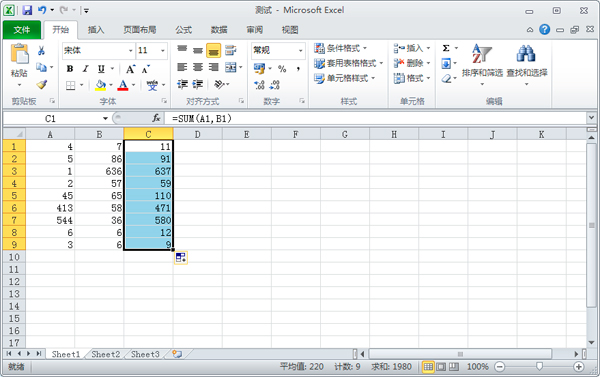Open Conditional Formatting dropdown

340,48
